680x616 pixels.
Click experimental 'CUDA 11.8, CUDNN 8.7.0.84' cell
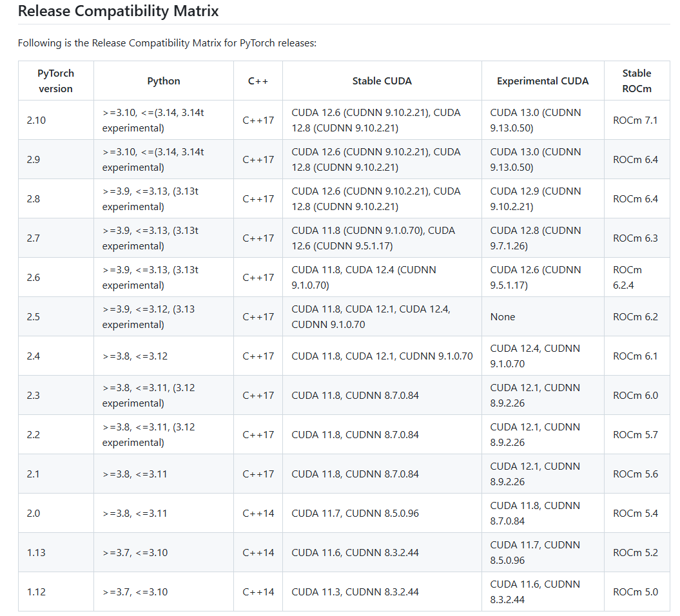click(543, 514)
